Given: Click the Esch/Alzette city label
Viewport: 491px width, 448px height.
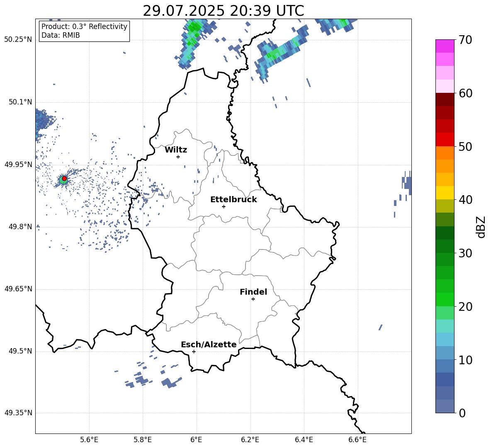Looking at the screenshot, I should pos(209,344).
